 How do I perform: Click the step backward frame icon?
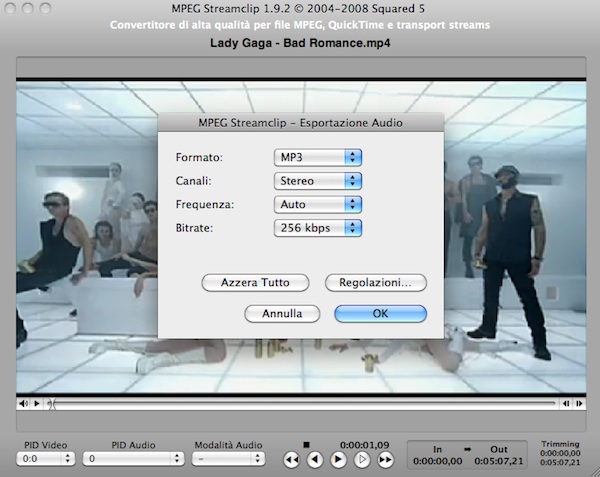(566, 404)
